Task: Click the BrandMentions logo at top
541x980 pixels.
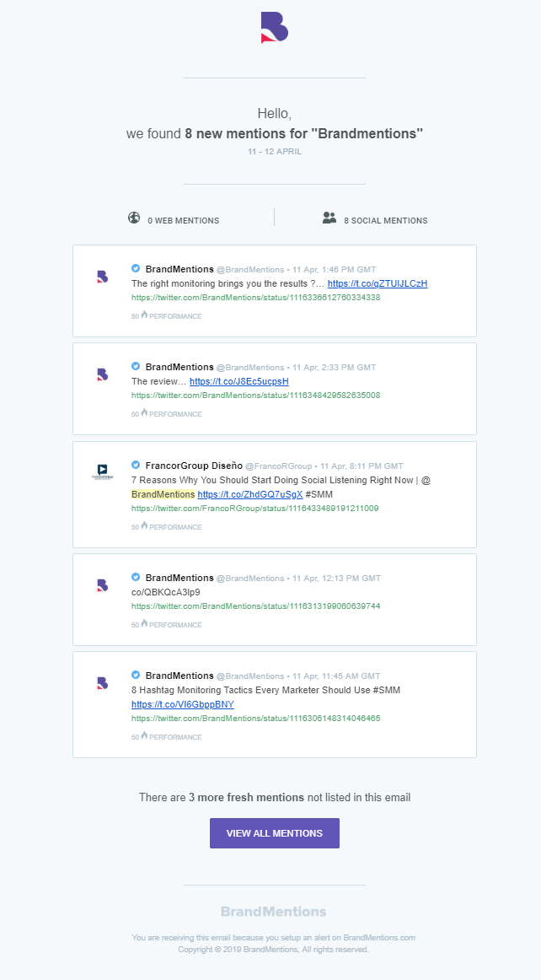Action: point(274,28)
